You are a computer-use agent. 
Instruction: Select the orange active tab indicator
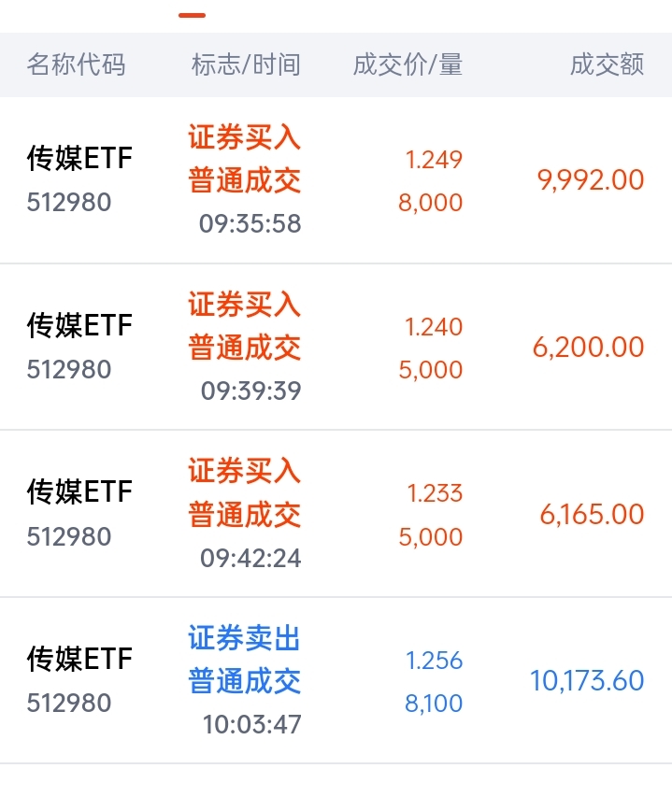[192, 15]
